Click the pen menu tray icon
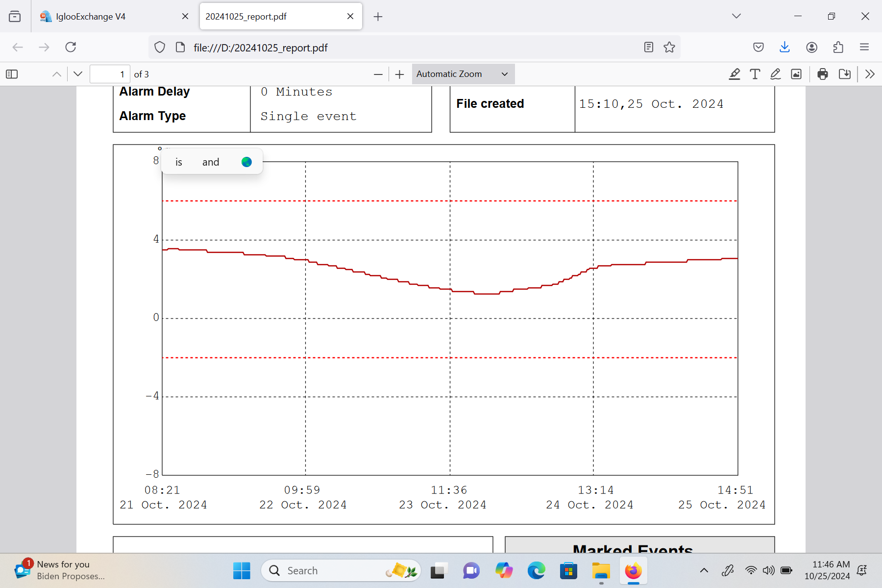The width and height of the screenshot is (882, 588). point(728,570)
